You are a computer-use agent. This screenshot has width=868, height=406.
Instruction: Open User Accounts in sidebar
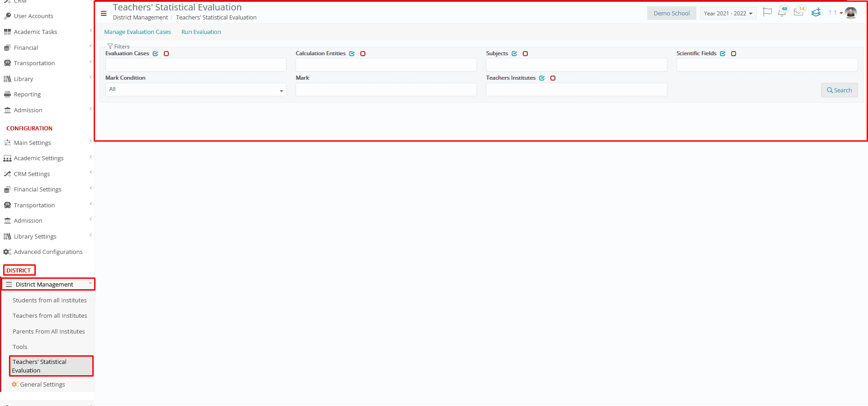coord(33,16)
